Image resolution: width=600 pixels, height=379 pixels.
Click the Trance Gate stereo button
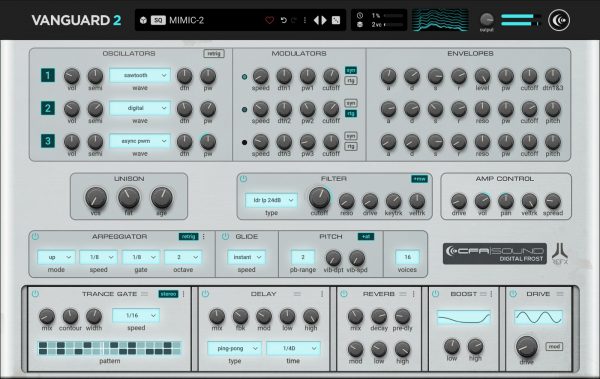[x=168, y=294]
